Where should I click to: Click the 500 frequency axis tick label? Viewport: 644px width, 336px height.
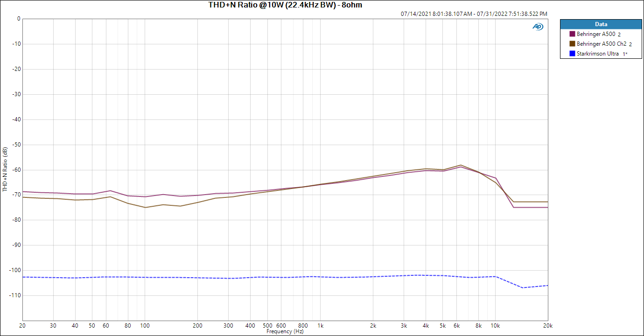(x=267, y=326)
